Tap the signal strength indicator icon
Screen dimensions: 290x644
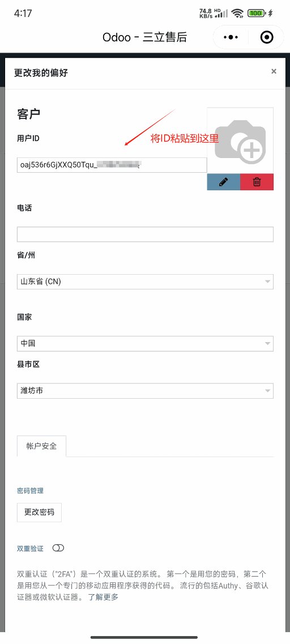click(222, 14)
